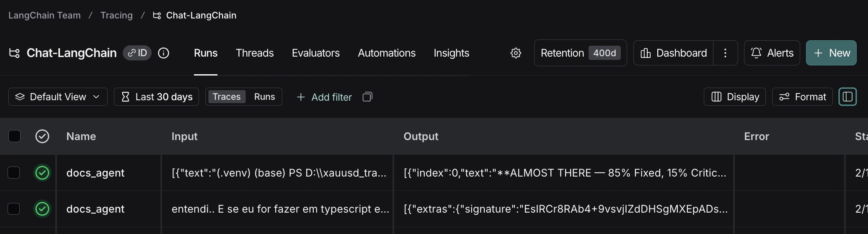Image resolution: width=868 pixels, height=234 pixels.
Task: Switch to the Threads tab
Action: coord(255,53)
